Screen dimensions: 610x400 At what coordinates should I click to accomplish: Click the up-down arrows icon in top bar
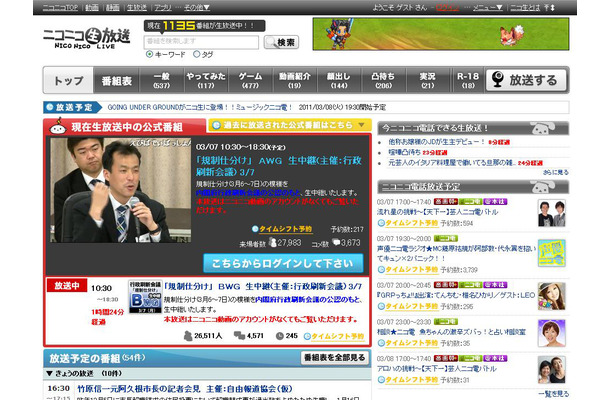(x=549, y=7)
